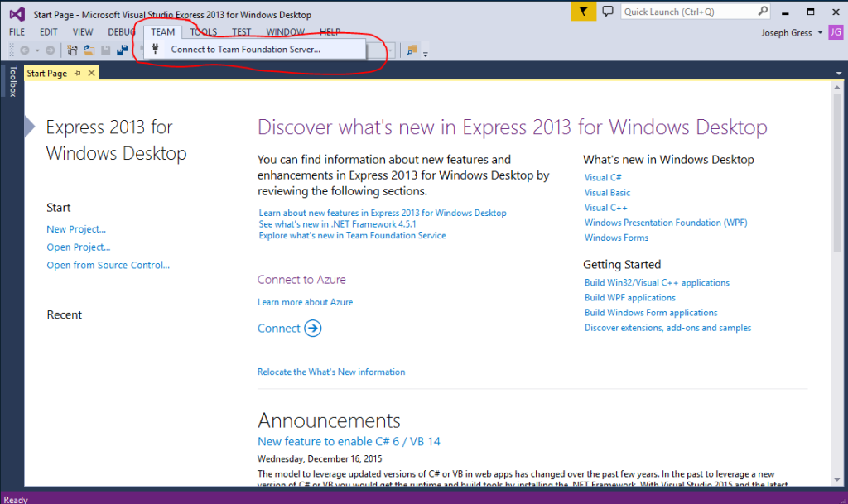848x504 pixels.
Task: Open a file with the Open File icon
Action: pyautogui.click(x=88, y=50)
